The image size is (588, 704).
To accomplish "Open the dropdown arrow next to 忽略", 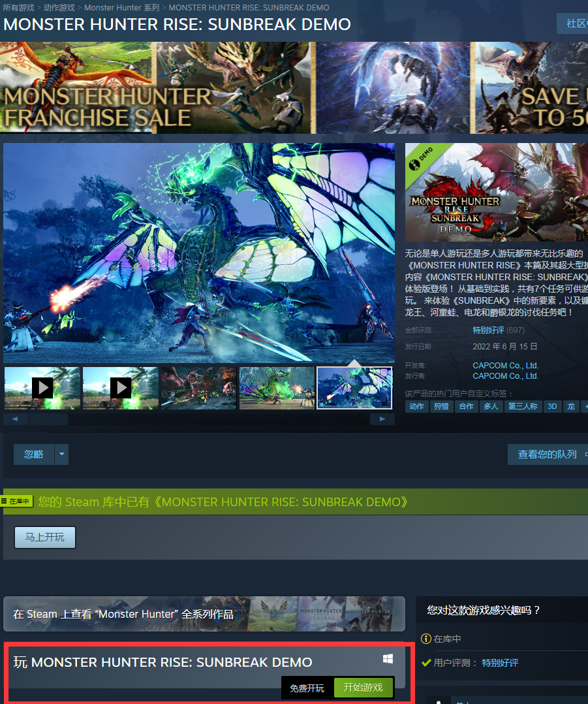I will [61, 455].
